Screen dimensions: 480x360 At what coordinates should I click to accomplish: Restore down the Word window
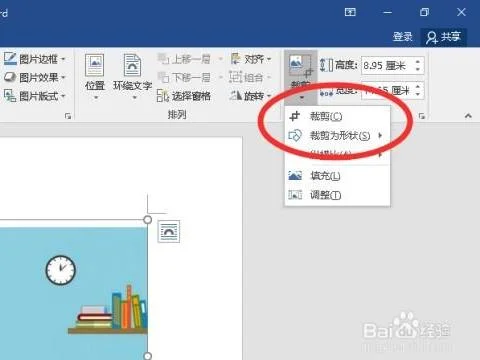(x=424, y=12)
